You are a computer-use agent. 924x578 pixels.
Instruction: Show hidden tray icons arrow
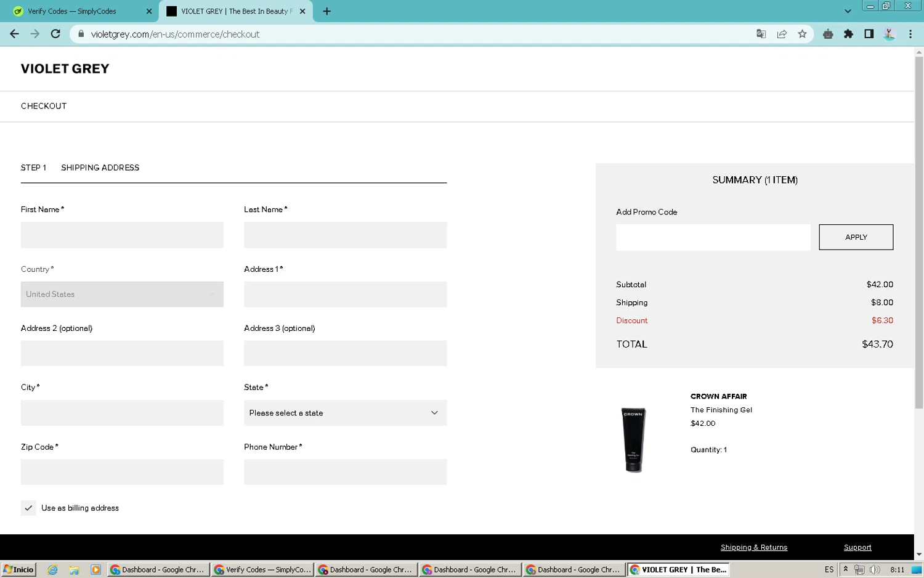(x=846, y=569)
